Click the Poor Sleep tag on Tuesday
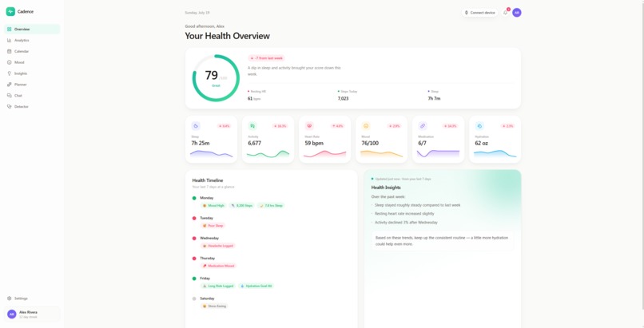This screenshot has width=644, height=328. click(x=213, y=226)
